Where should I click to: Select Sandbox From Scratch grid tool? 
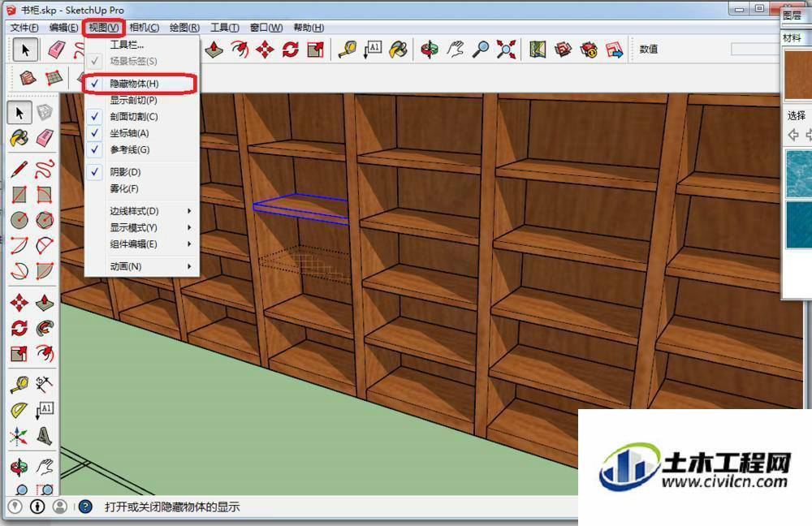[x=54, y=78]
